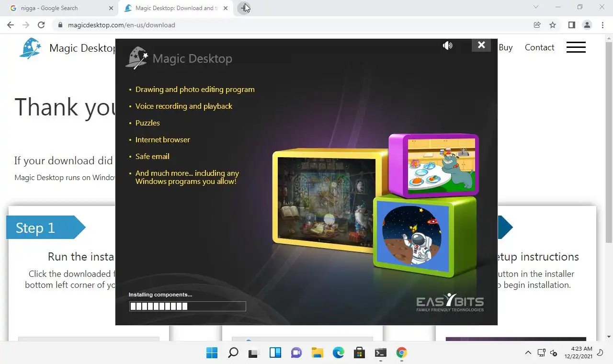Click Chrome icon on taskbar
The image size is (613, 364).
pos(401,353)
